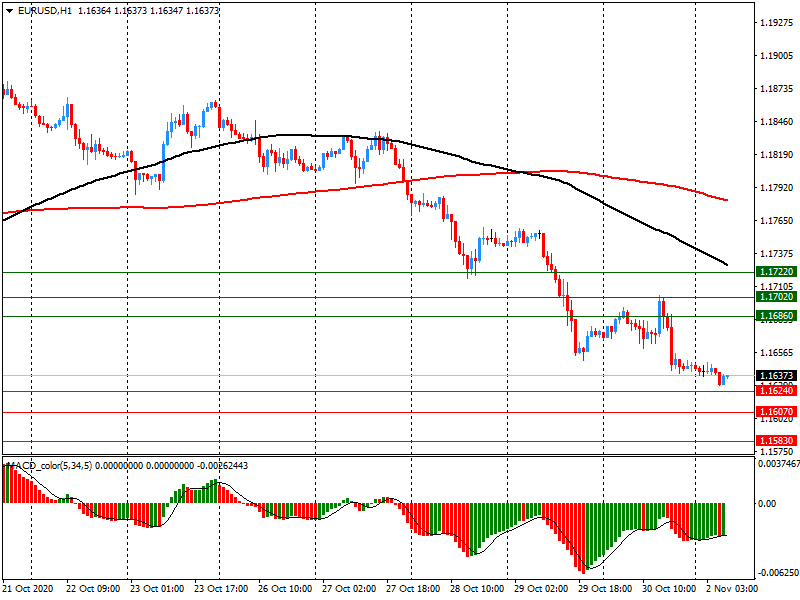
Task: Select the 1.15830 red support label
Action: [x=776, y=441]
